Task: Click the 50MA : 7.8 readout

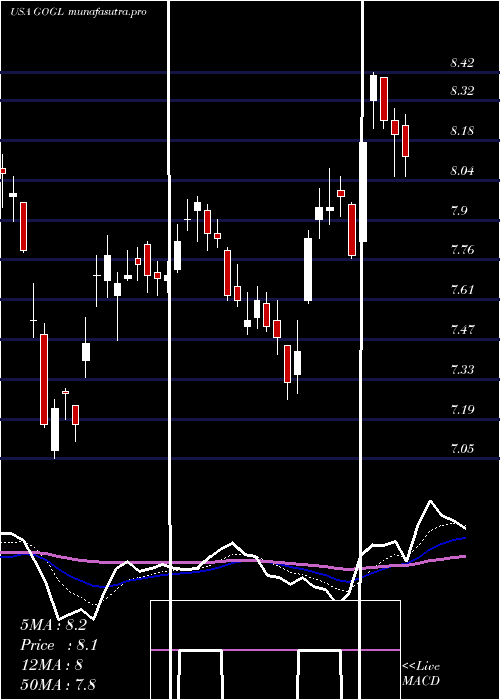Action: pos(58,684)
